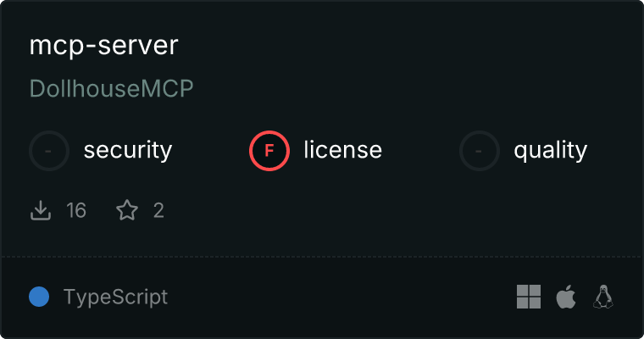Click the security score circle badge
The image size is (644, 339).
click(x=49, y=151)
